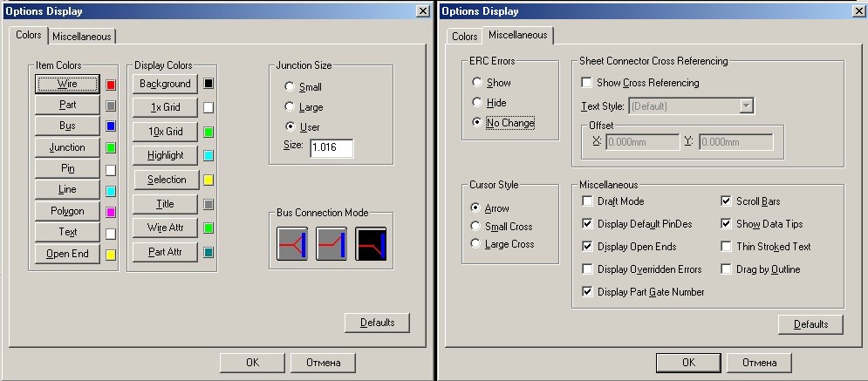Select the User junction size radio
Image resolution: width=868 pixels, height=381 pixels.
coord(290,126)
